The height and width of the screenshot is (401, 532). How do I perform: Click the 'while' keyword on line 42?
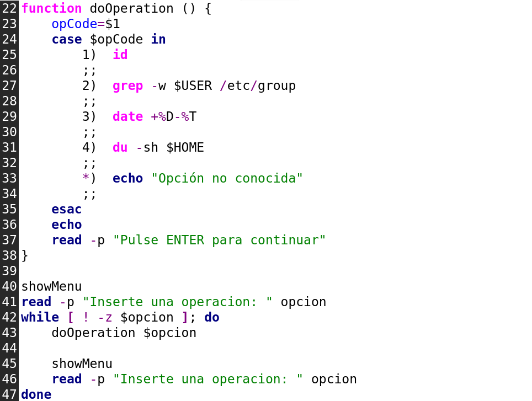(40, 318)
